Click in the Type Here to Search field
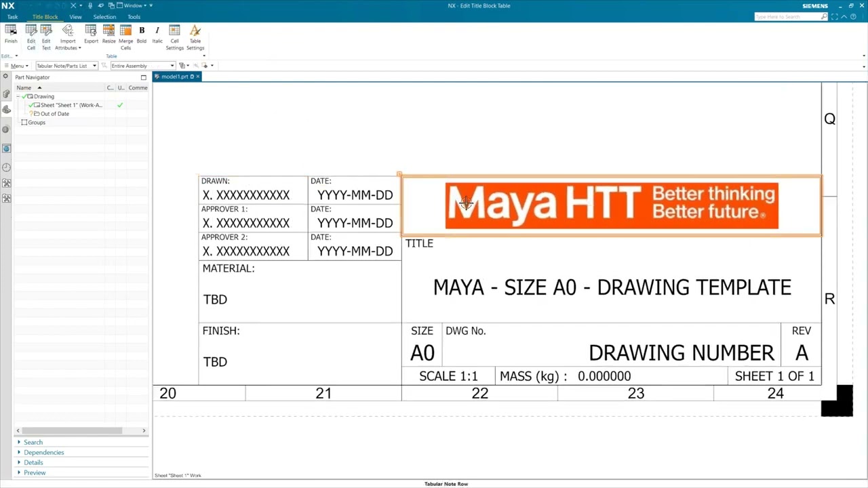This screenshot has height=488, width=868. pyautogui.click(x=787, y=16)
